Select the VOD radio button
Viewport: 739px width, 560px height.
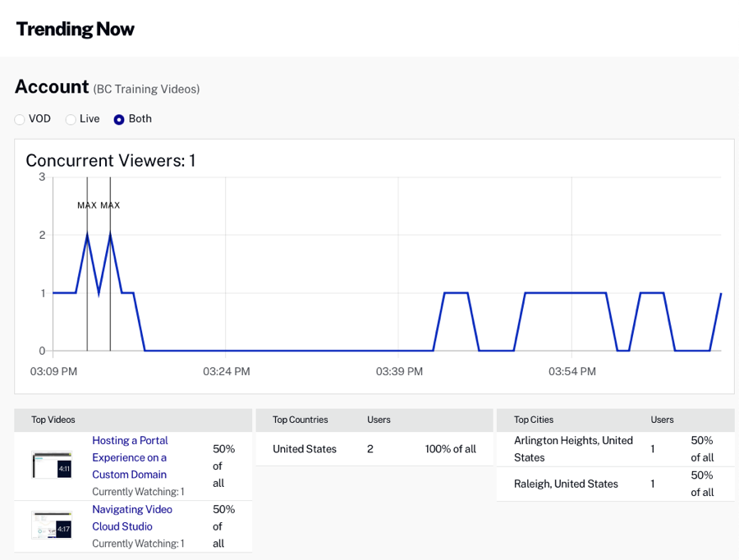pyautogui.click(x=20, y=120)
